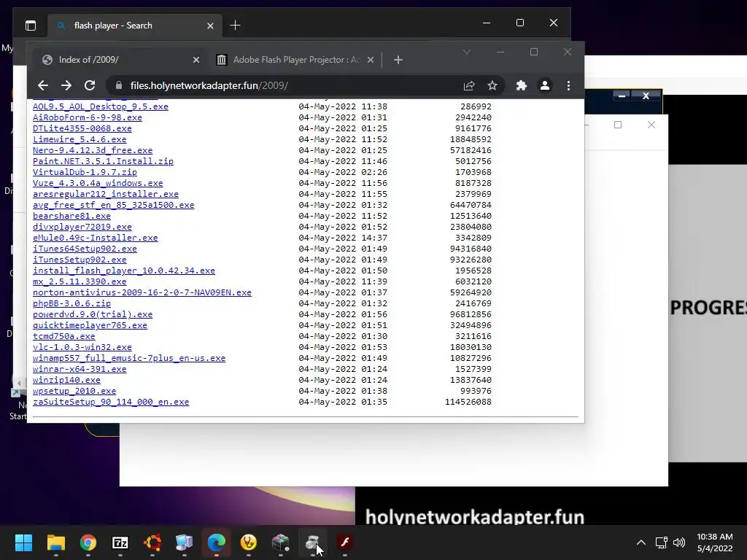Share this page icon in address bar
The image size is (747, 560).
[x=469, y=86]
